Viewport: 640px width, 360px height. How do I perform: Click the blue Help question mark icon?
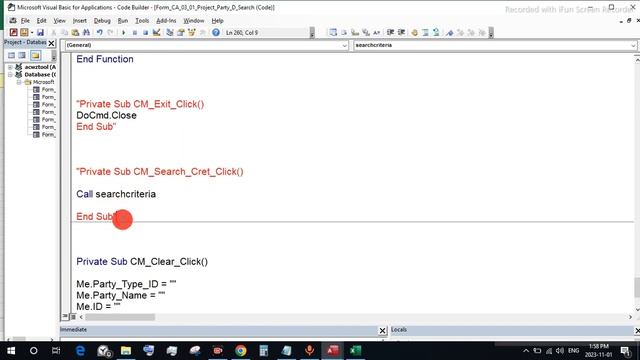coord(216,32)
